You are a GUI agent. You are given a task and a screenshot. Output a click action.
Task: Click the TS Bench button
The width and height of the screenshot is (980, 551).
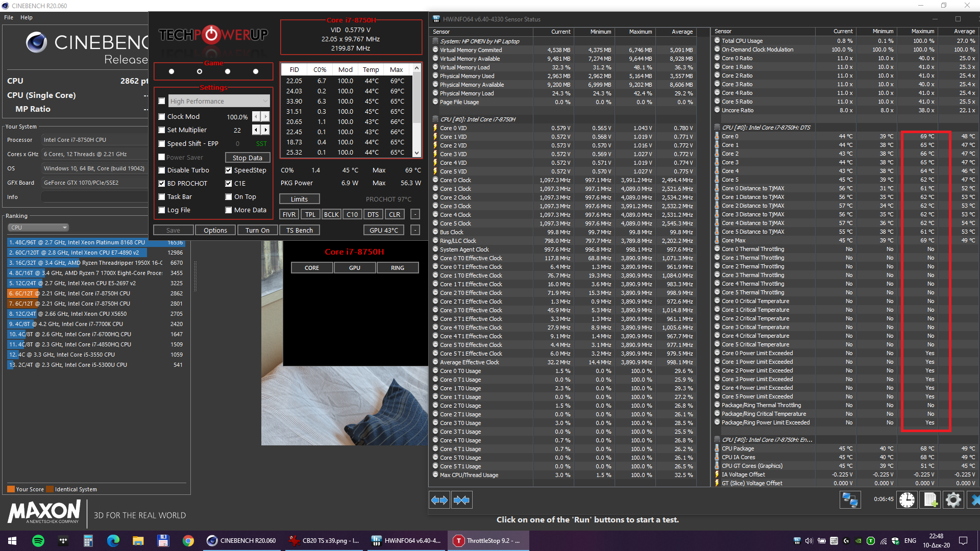pos(300,230)
